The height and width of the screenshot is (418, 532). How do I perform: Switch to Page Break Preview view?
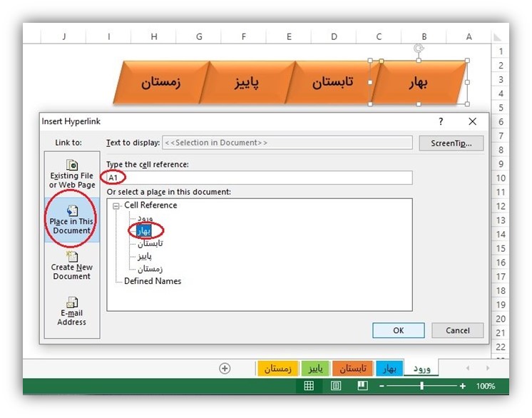(x=362, y=386)
